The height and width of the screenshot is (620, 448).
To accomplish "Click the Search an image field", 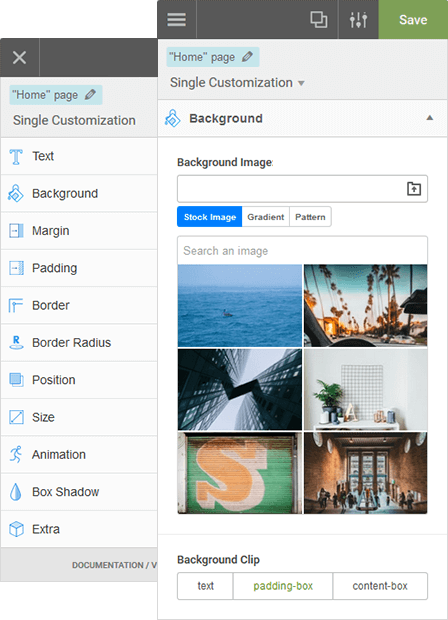I will point(302,251).
